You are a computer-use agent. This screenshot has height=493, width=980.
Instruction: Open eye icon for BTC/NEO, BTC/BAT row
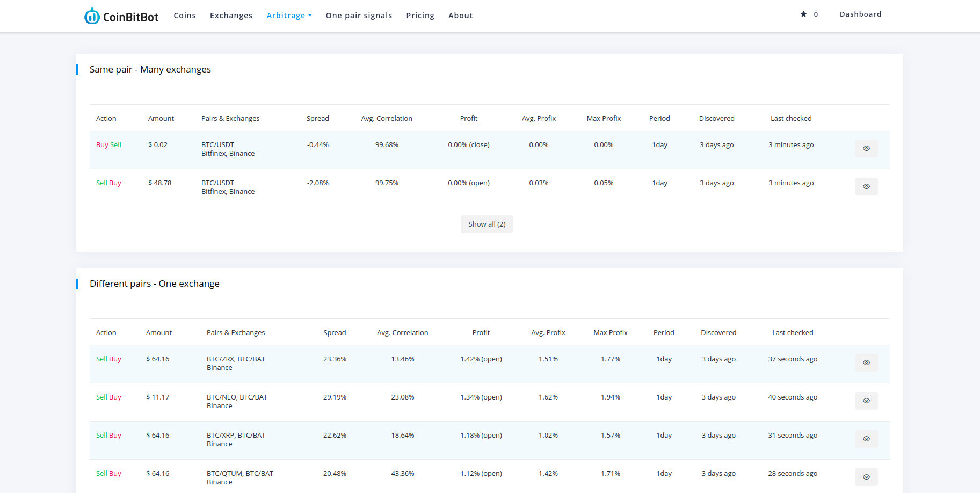point(866,401)
